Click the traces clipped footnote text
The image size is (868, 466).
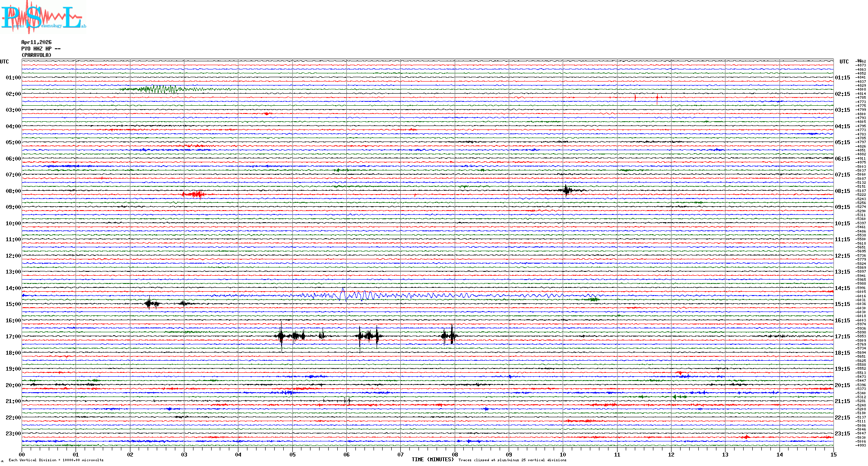click(512, 460)
